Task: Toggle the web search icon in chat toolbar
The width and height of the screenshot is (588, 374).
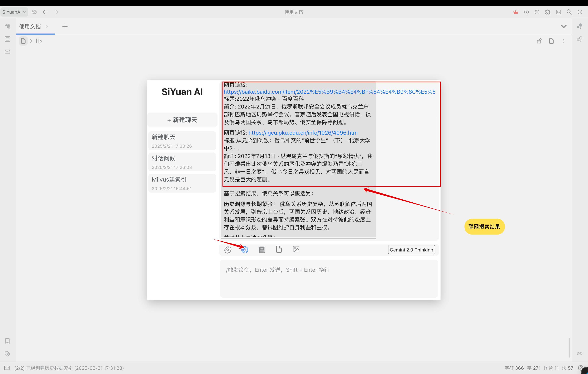Action: (244, 250)
